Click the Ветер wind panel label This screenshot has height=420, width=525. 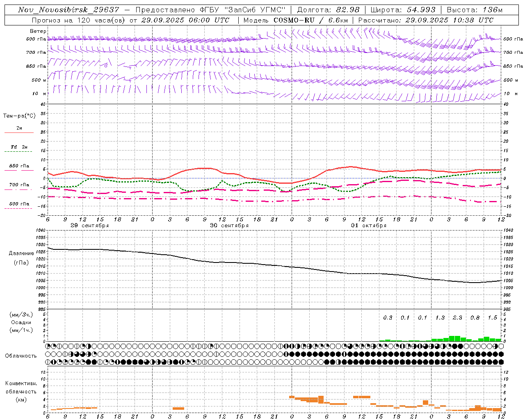click(38, 31)
